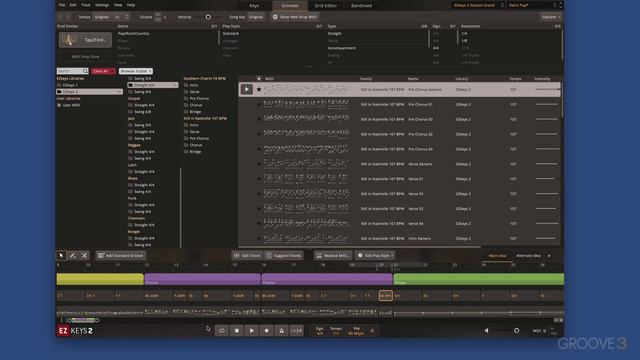640x360 pixels.
Task: Open the Help menu
Action: [131, 5]
